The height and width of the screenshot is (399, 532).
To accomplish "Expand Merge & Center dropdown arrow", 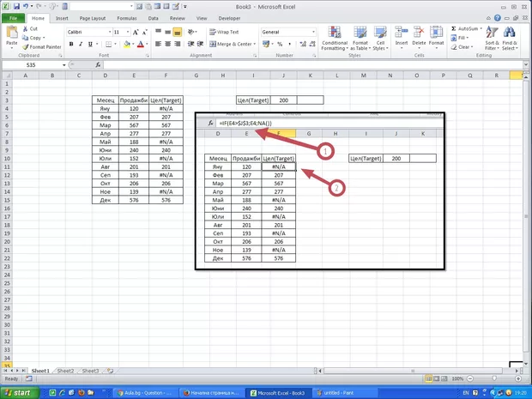I will pyautogui.click(x=255, y=44).
